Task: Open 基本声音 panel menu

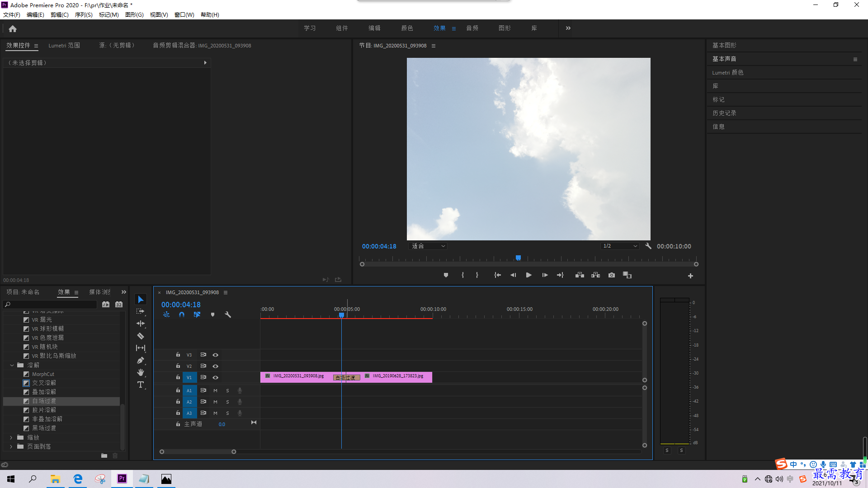Action: 855,59
